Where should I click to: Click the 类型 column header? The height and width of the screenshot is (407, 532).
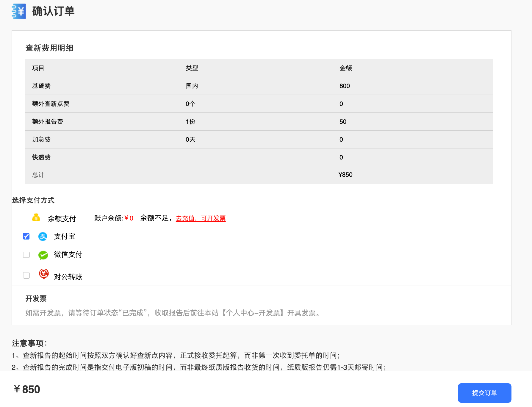point(192,68)
